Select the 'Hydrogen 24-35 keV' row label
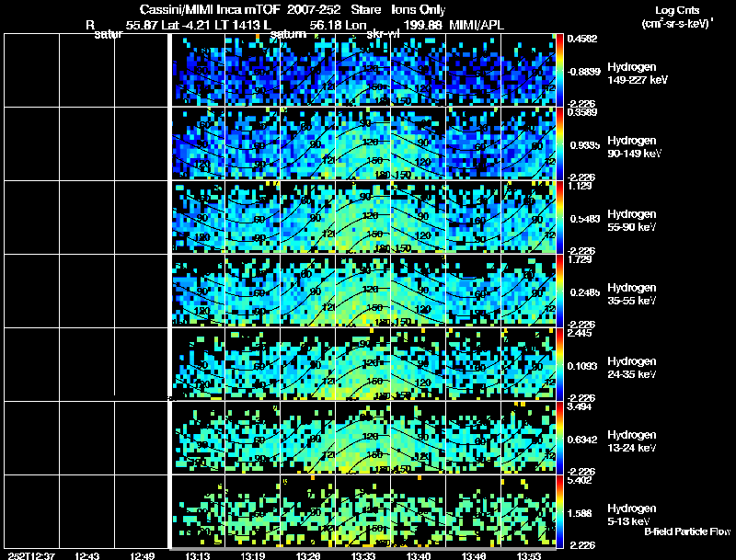Screen dimensions: 736x560 pos(632,368)
